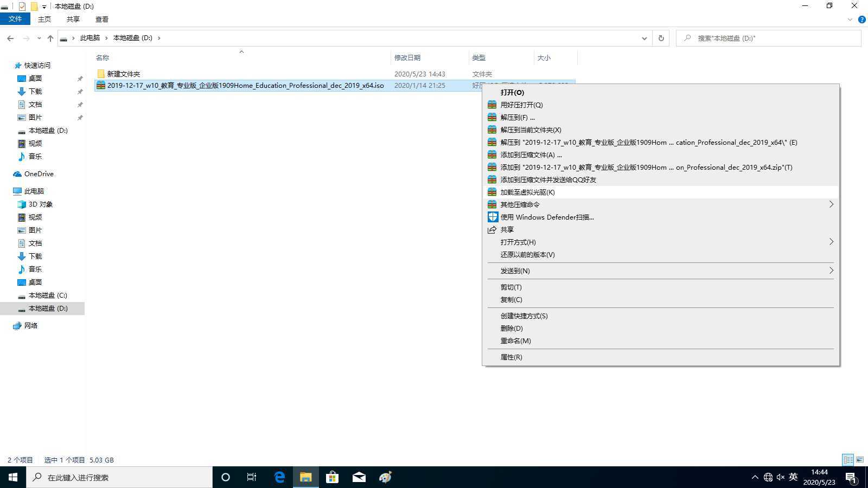Open the Mail app on taskbar
Image resolution: width=868 pixels, height=488 pixels.
click(359, 477)
